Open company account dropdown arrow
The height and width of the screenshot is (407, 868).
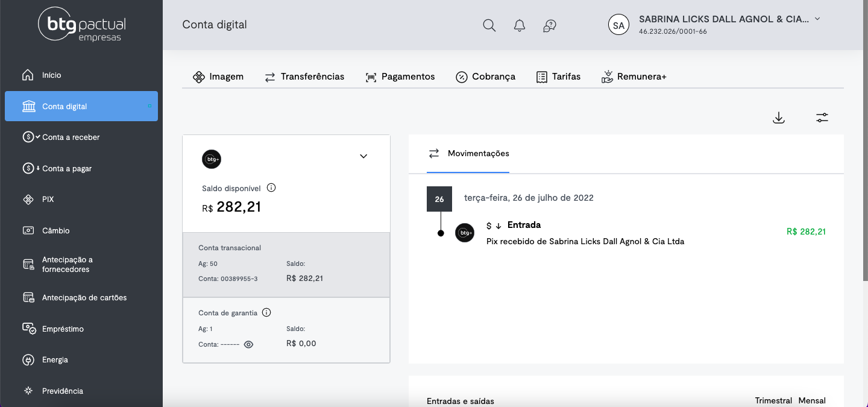click(817, 19)
